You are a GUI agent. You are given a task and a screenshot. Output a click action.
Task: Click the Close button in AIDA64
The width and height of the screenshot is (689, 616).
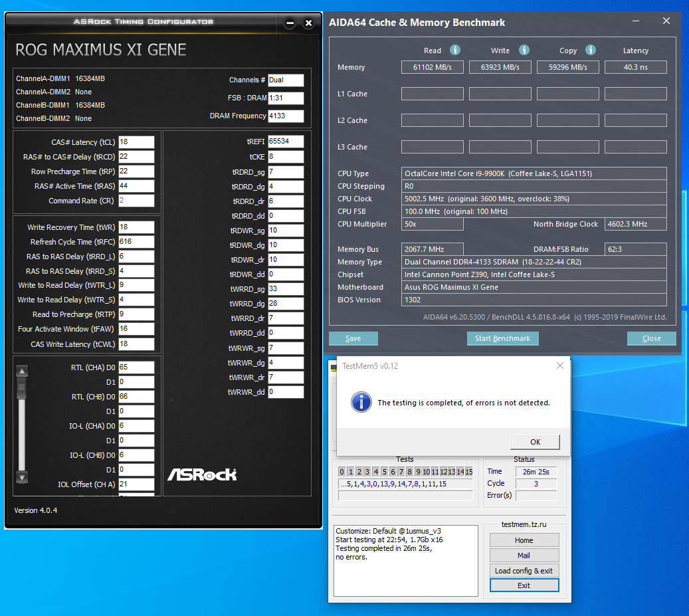[652, 338]
